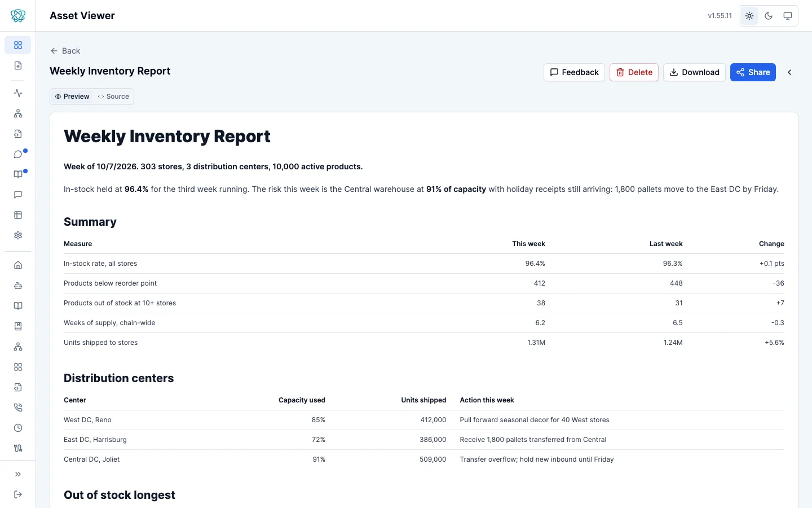Click the "509,000" units shipped value
The width and height of the screenshot is (812, 508).
tap(433, 459)
